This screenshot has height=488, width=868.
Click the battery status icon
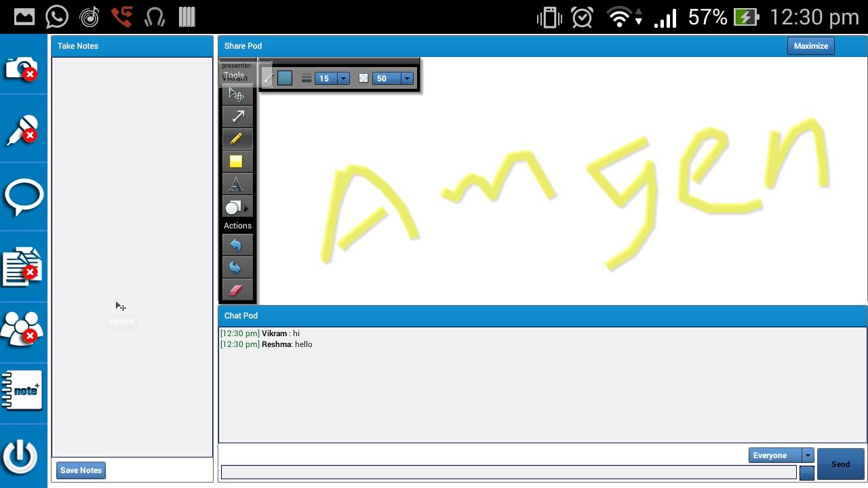[746, 17]
